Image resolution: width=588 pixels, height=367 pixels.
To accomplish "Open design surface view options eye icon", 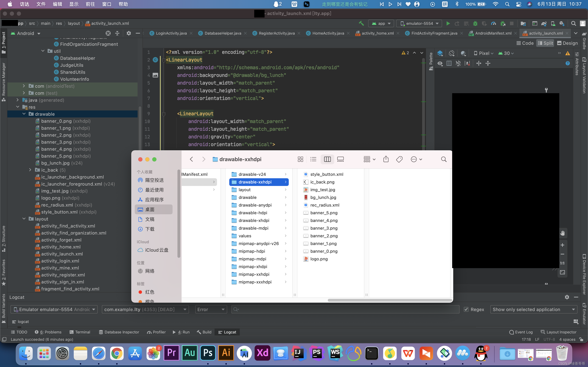I will (440, 64).
